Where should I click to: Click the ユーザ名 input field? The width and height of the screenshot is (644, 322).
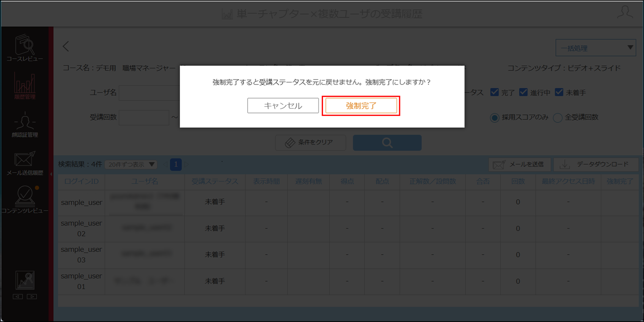point(150,93)
